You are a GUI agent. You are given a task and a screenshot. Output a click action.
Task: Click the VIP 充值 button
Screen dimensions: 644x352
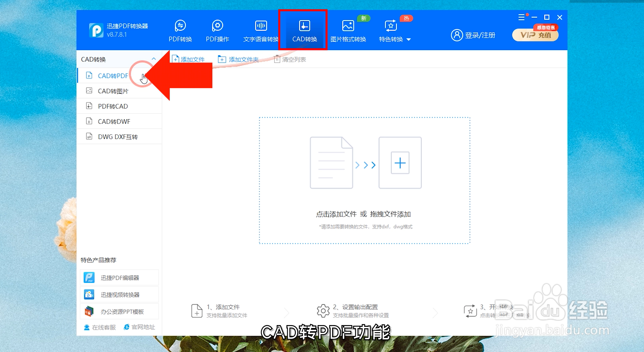[x=535, y=35]
